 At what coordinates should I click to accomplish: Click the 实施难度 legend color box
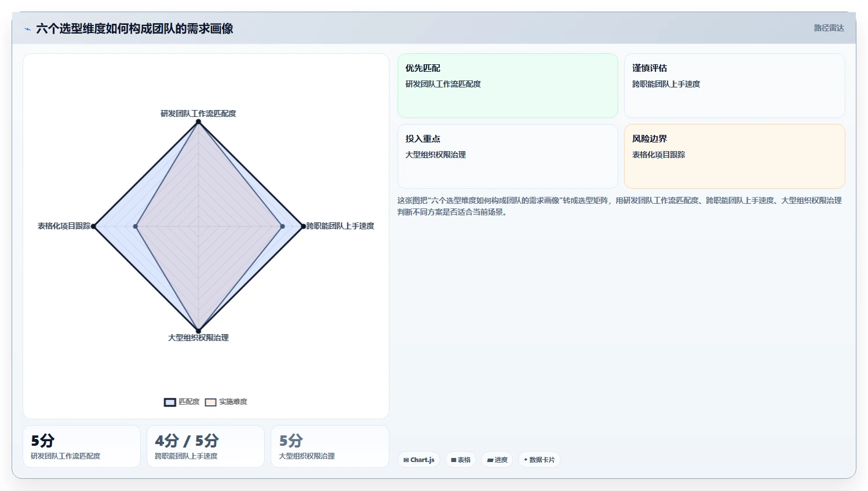coord(210,402)
